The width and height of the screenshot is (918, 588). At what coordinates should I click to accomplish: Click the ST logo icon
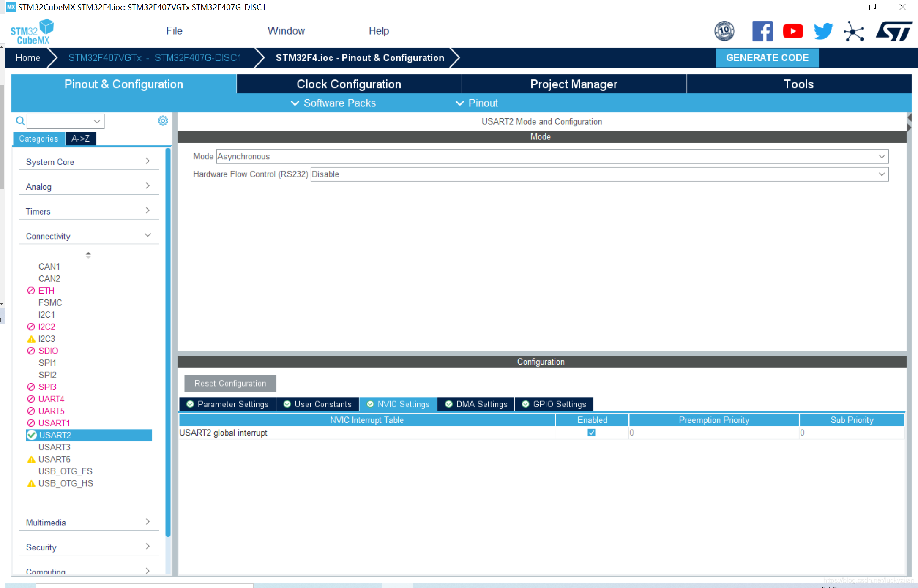coord(894,31)
